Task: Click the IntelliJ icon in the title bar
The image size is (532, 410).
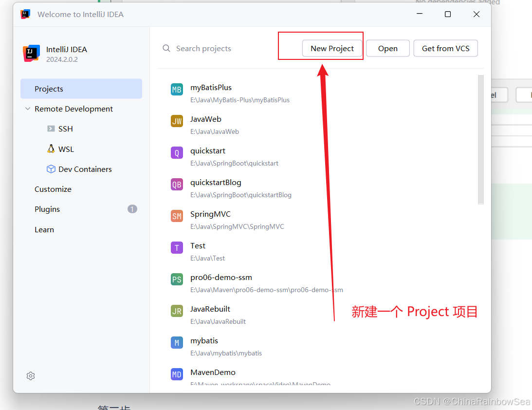Action: 25,14
